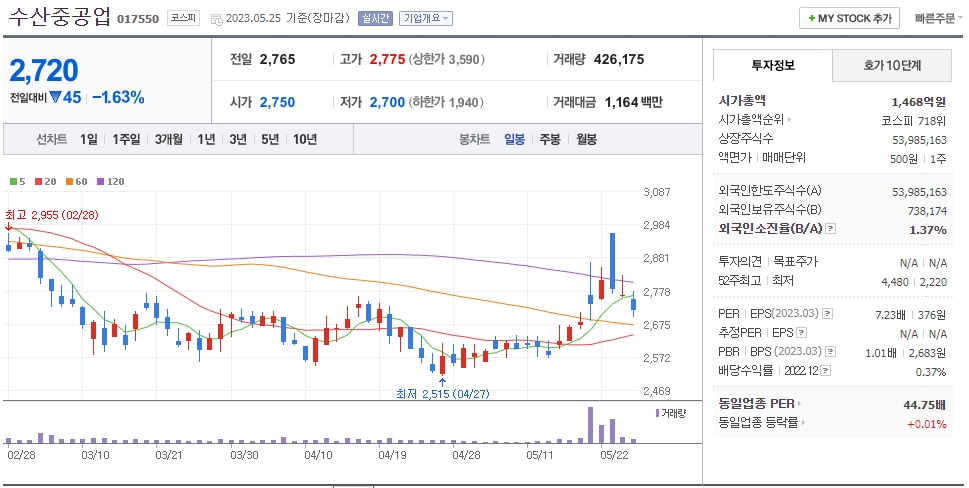The image size is (969, 488).
Task: Click 3,087 price axis label
Action: [657, 192]
